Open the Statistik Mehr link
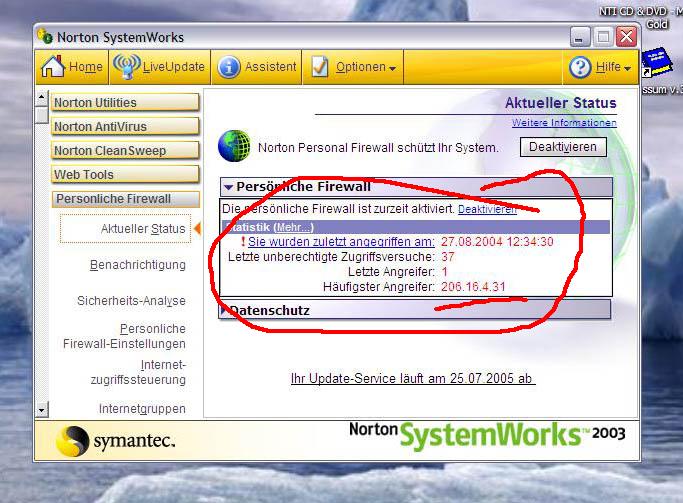Screen dimensions: 683x503 [293, 227]
